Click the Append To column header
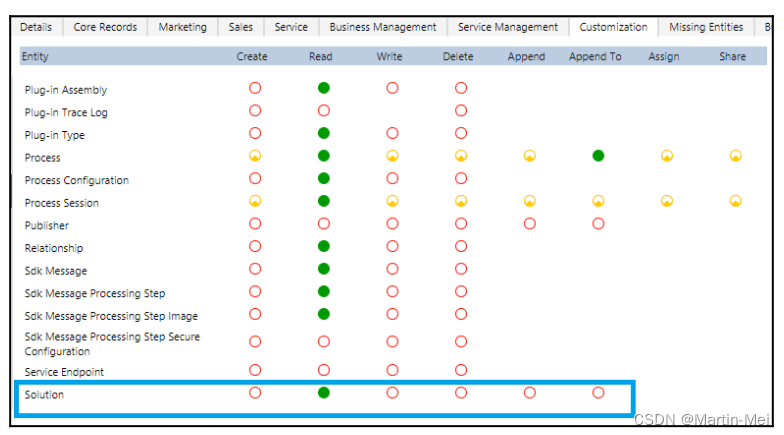The height and width of the screenshot is (435, 784). 595,56
